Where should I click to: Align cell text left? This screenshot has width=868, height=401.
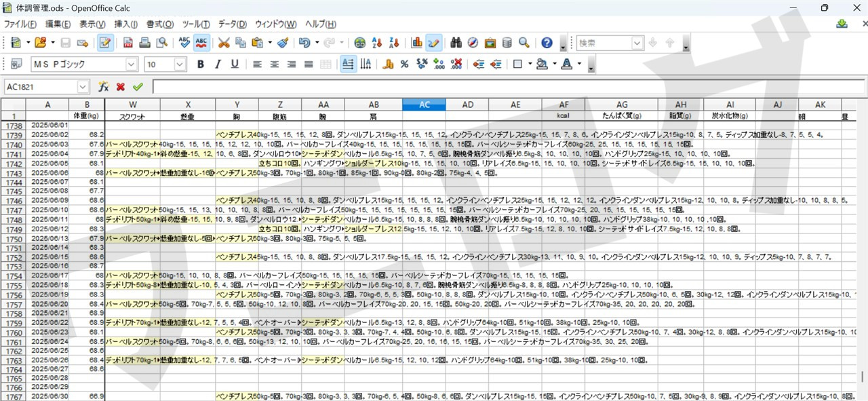click(257, 64)
